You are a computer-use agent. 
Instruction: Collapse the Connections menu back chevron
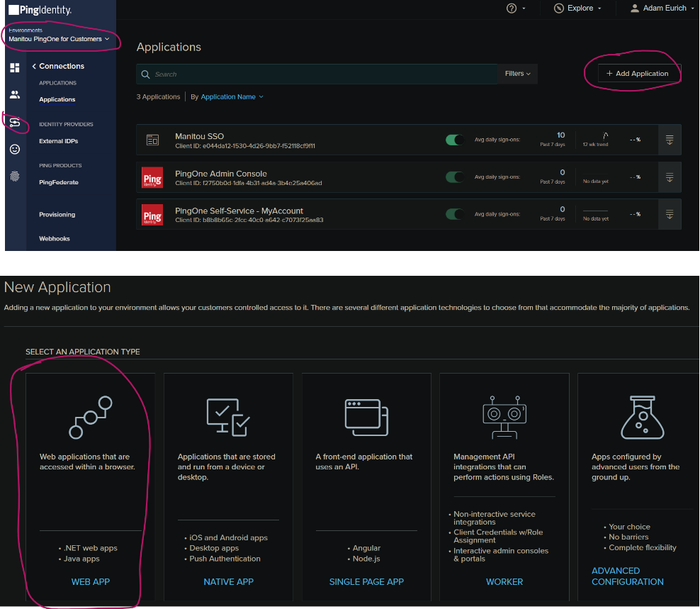34,66
